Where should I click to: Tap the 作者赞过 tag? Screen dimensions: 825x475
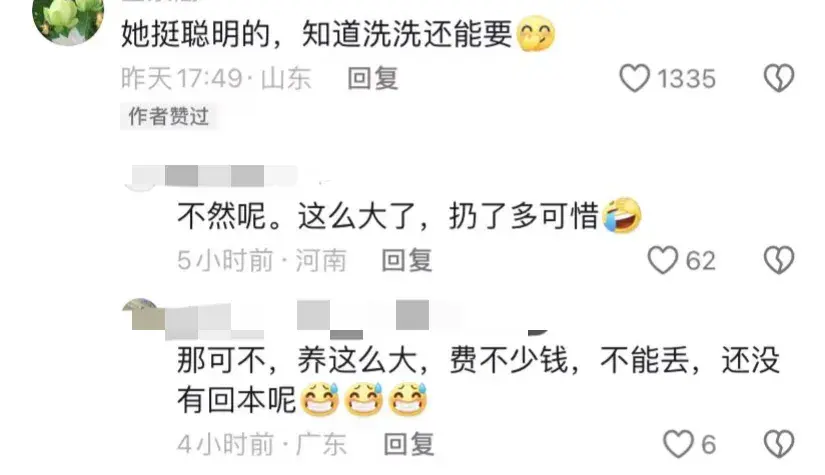tap(168, 116)
